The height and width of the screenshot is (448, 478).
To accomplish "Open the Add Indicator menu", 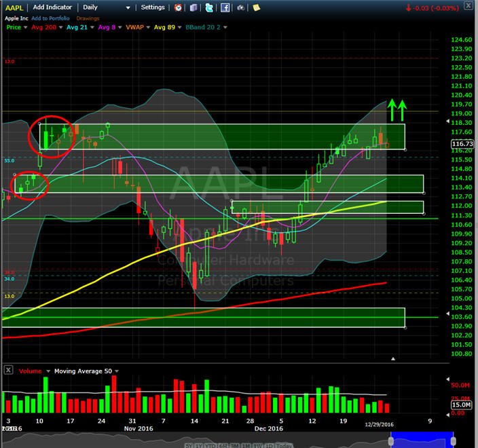I will [52, 7].
